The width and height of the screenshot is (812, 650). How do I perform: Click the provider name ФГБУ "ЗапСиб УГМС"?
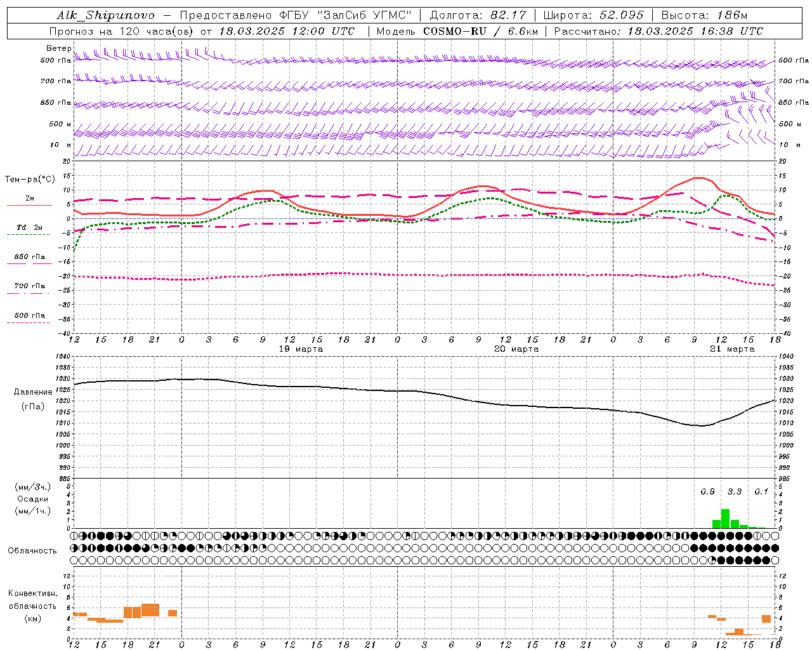(345, 15)
